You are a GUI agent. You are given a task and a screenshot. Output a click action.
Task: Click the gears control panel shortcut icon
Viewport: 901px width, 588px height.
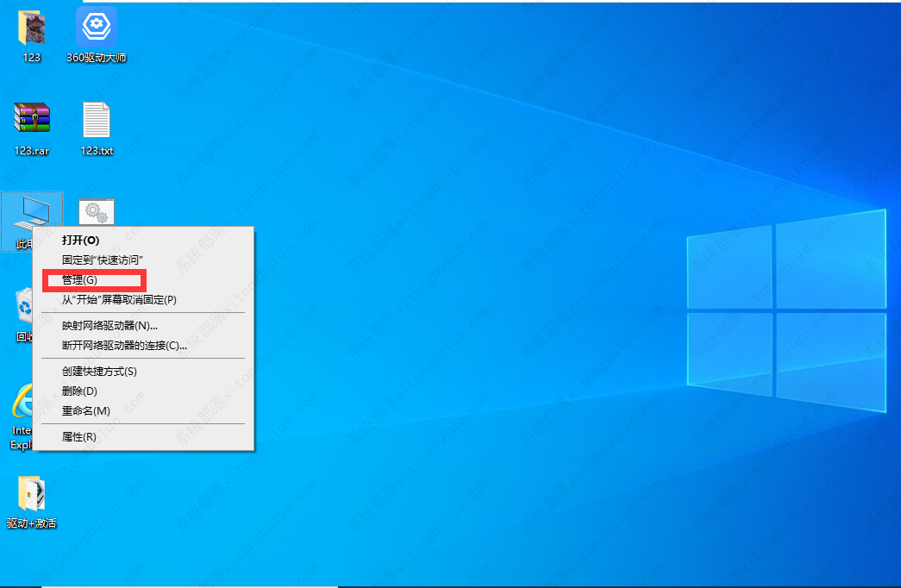[x=96, y=210]
